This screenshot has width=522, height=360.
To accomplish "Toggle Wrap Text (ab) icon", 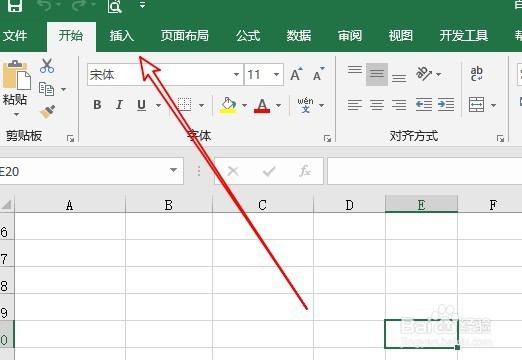I will 477,74.
